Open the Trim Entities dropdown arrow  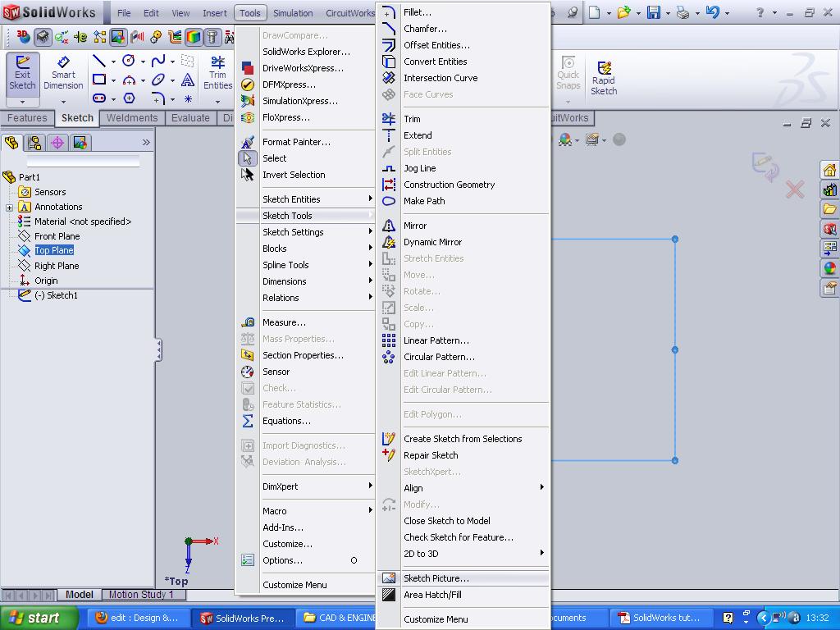[x=217, y=101]
